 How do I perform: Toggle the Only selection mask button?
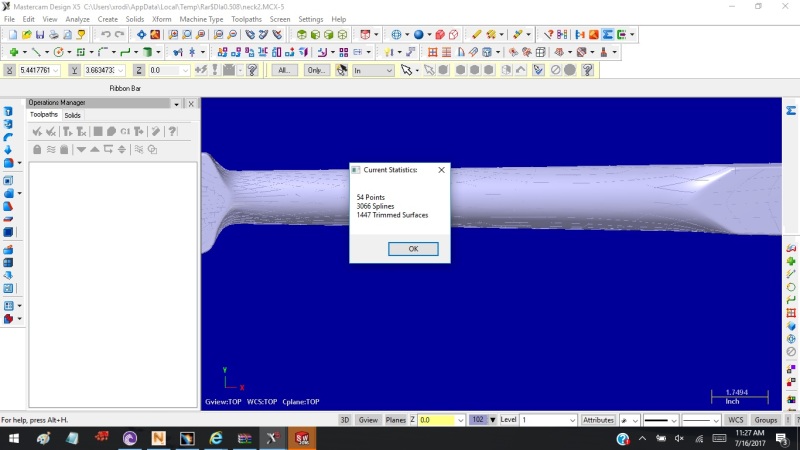point(316,70)
